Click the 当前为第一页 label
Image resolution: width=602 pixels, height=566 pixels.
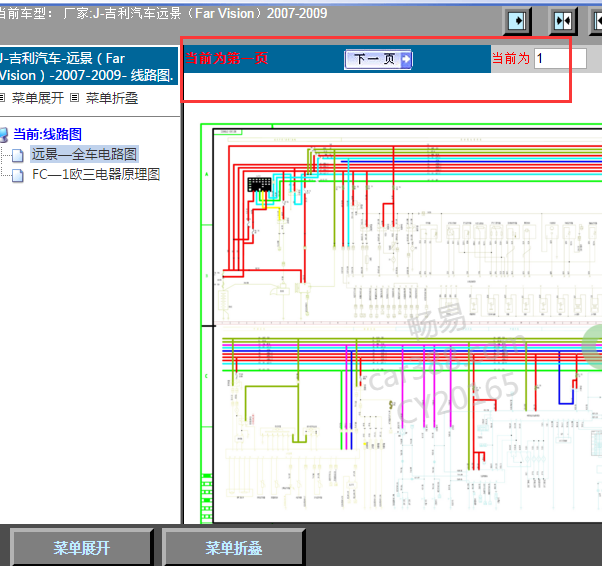tap(227, 58)
